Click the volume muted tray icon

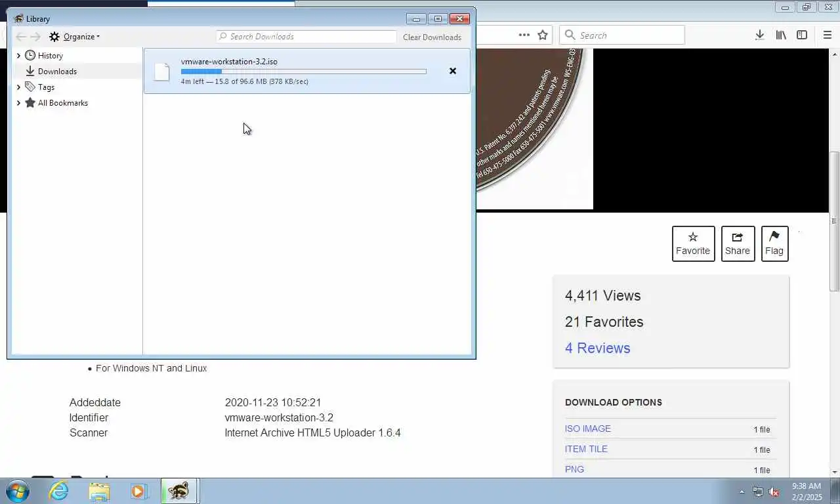(774, 492)
